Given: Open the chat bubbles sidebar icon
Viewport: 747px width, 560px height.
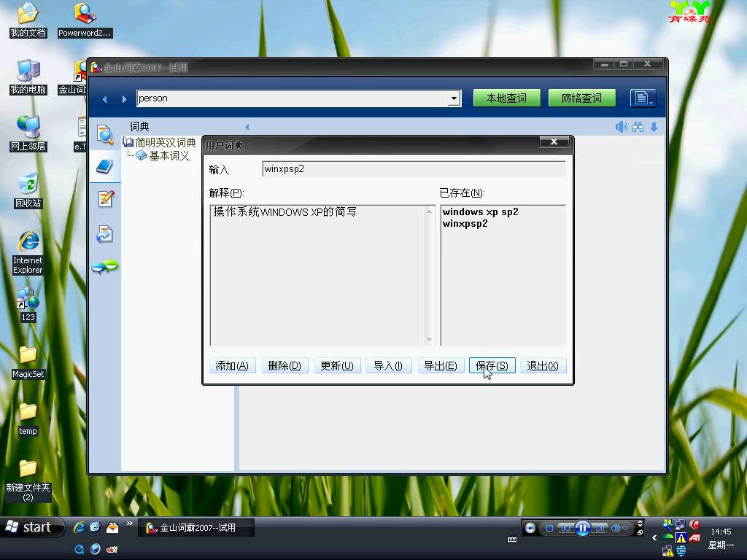Looking at the screenshot, I should point(105,267).
